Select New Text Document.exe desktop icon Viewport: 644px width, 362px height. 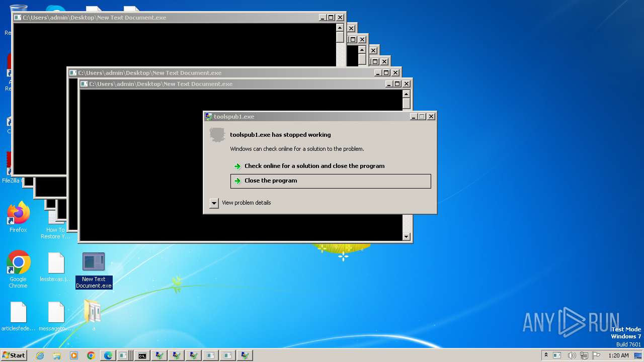(94, 270)
